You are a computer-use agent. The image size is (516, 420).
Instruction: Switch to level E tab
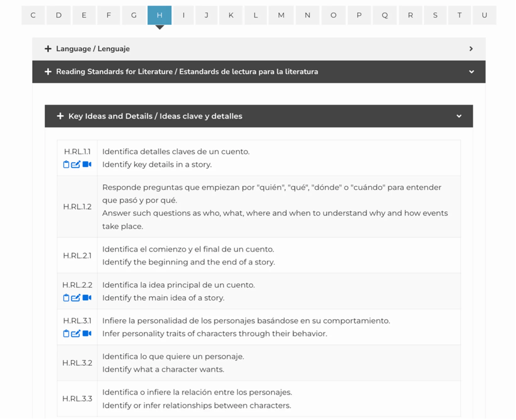(x=84, y=15)
